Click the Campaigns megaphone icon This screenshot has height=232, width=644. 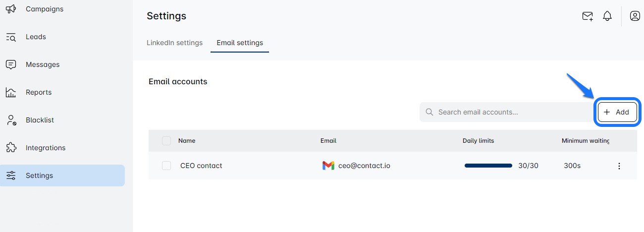pos(11,9)
